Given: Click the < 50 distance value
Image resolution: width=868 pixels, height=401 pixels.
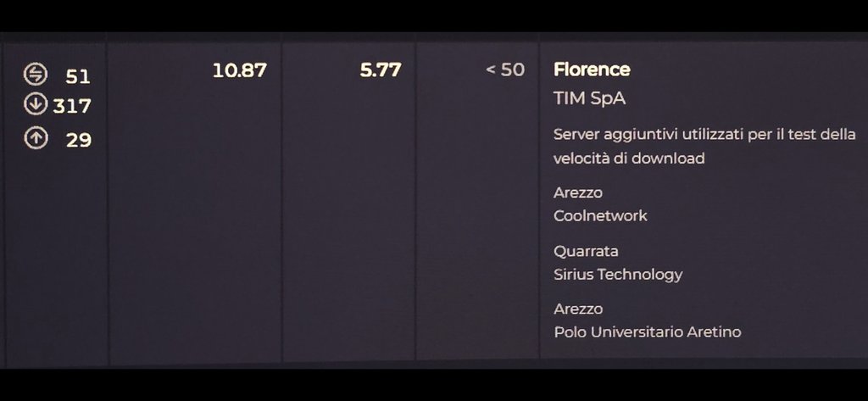Looking at the screenshot, I should tap(505, 70).
